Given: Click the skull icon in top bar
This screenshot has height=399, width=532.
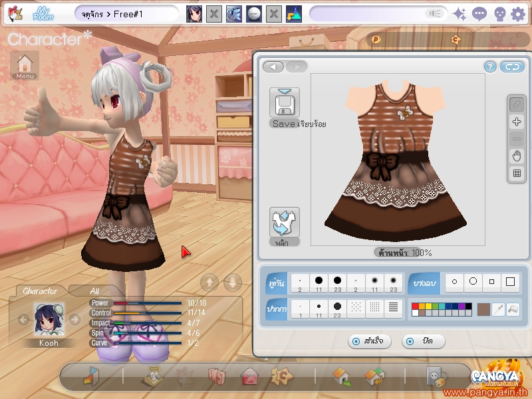Looking at the screenshot, I should pyautogui.click(x=499, y=14).
